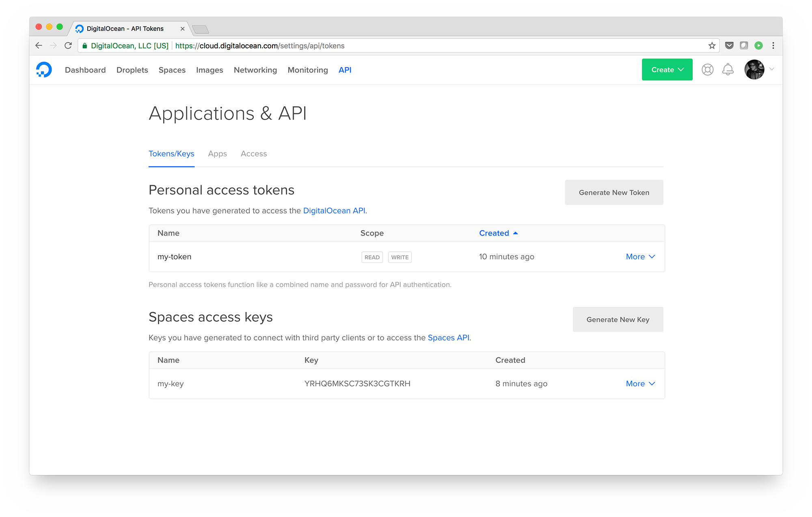Click the Spaces access keys heading
812x517 pixels.
tap(211, 317)
